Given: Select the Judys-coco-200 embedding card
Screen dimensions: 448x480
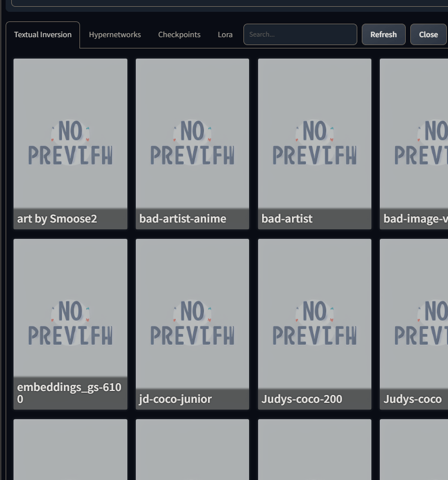Looking at the screenshot, I should (x=314, y=324).
